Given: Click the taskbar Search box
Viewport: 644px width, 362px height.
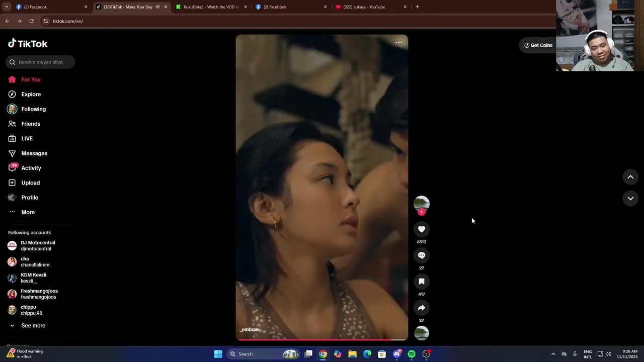Looking at the screenshot, I should tap(263, 354).
